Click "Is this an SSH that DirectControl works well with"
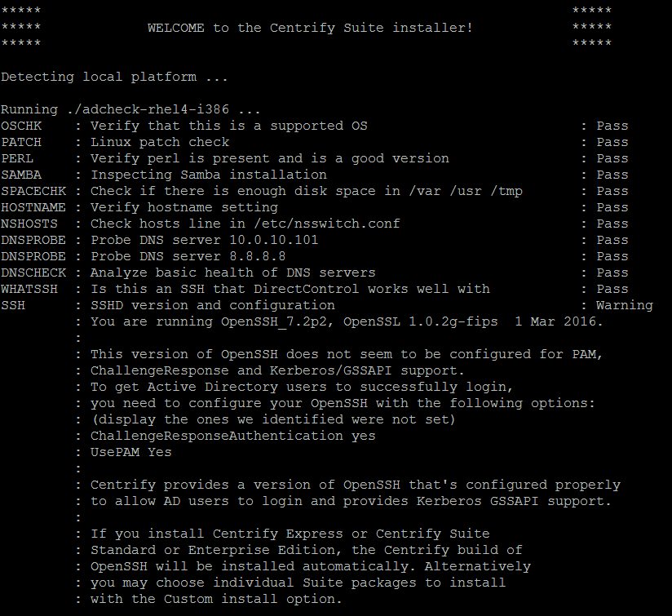Screen dimensions: 672x616 290,289
